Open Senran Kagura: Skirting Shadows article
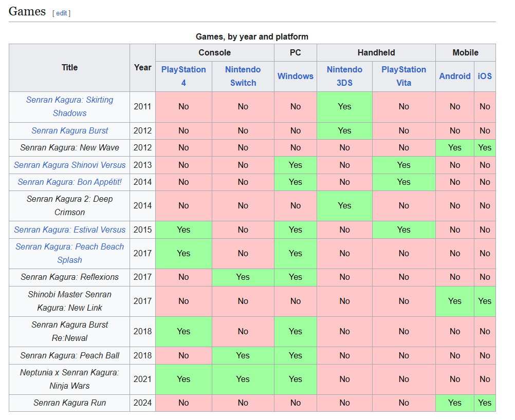The width and height of the screenshot is (515, 420). pyautogui.click(x=69, y=106)
